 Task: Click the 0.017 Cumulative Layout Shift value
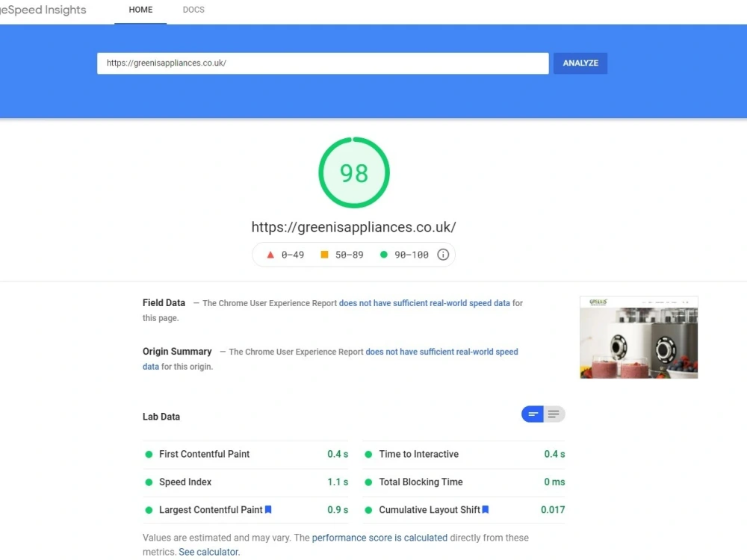tap(553, 510)
